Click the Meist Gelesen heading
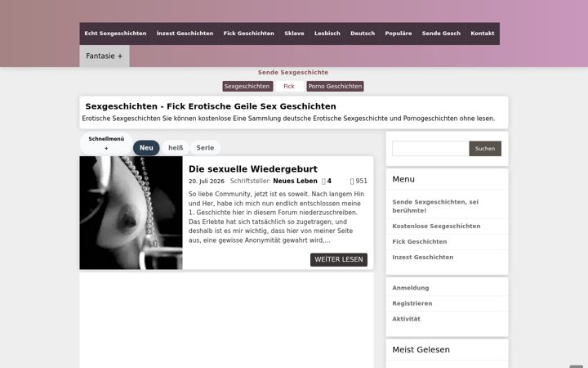Image resolution: width=588 pixels, height=368 pixels. 421,350
